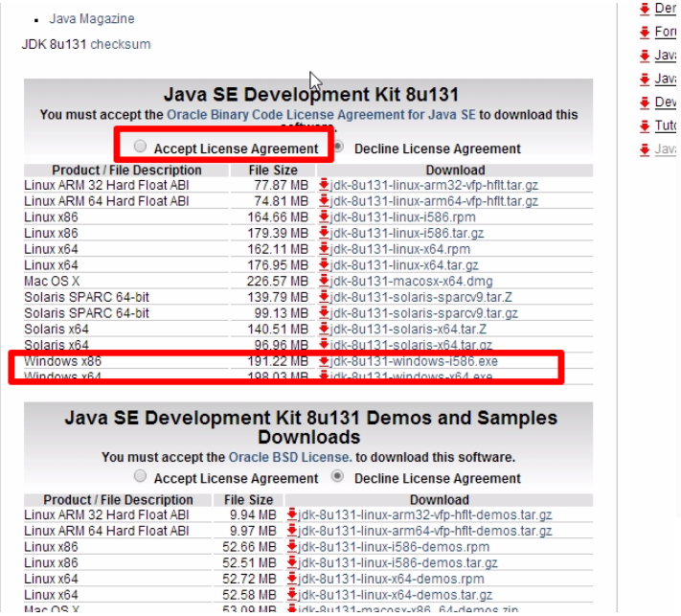Viewport: 681px width, 616px height.
Task: Download jdk-8u131-linux-i586.tar.gz
Action: click(x=406, y=234)
